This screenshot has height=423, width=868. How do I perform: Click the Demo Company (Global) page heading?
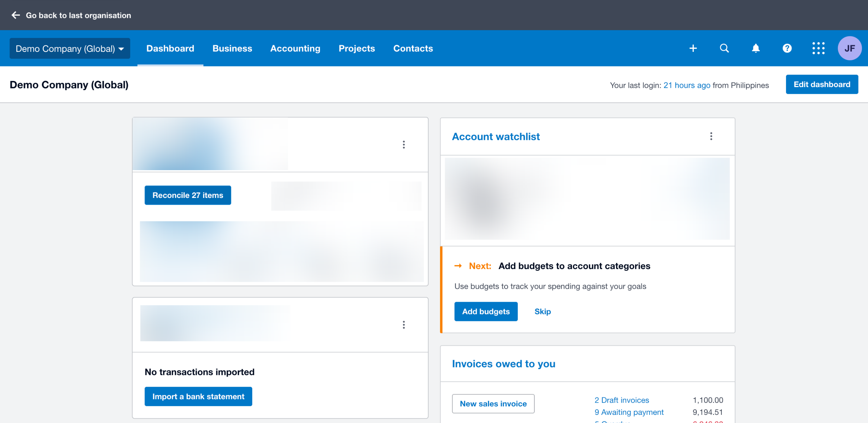(x=69, y=85)
